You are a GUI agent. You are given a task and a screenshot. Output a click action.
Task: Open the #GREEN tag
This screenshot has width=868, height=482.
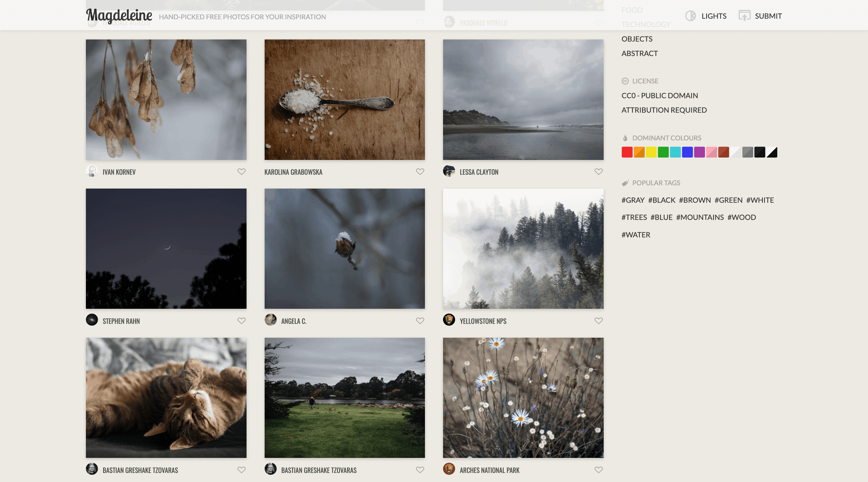pos(728,200)
